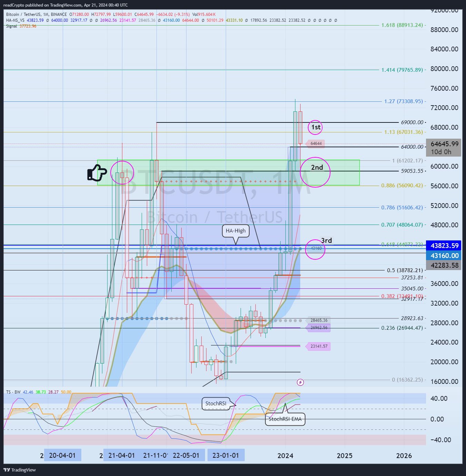Click the TradingView logo at the bottom
The height and width of the screenshot is (476, 466).
(x=20, y=470)
